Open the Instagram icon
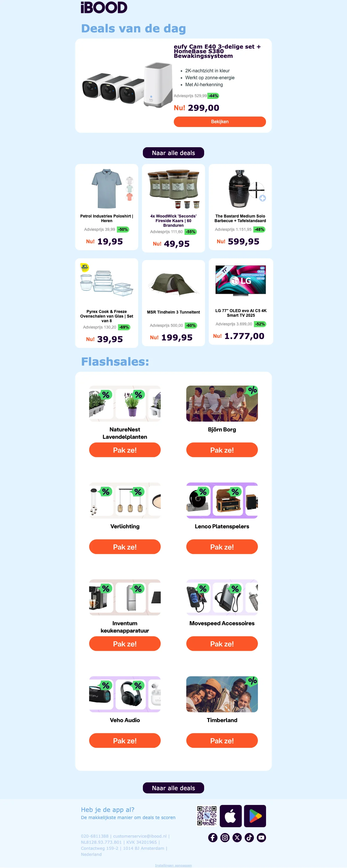Screen dimensions: 347x868 pos(225,837)
